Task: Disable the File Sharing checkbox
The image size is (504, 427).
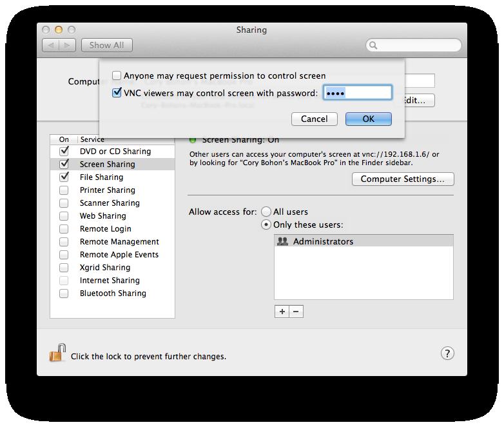Action: (x=64, y=177)
